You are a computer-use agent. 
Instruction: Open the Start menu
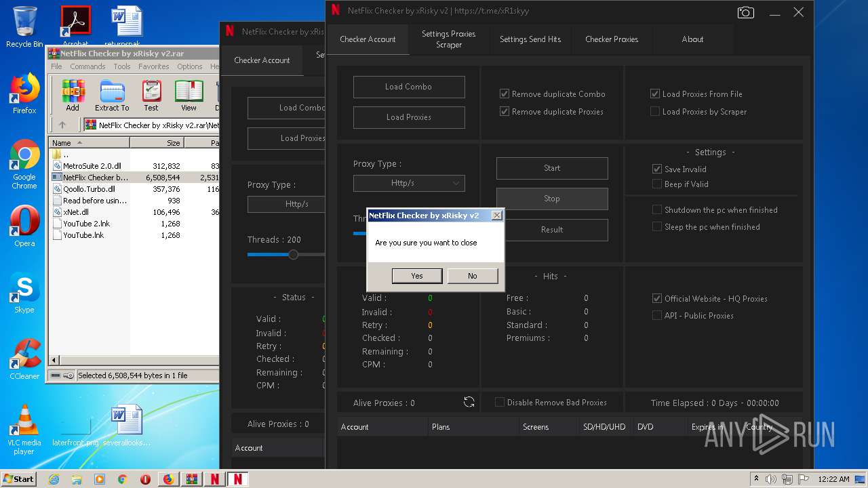point(18,479)
